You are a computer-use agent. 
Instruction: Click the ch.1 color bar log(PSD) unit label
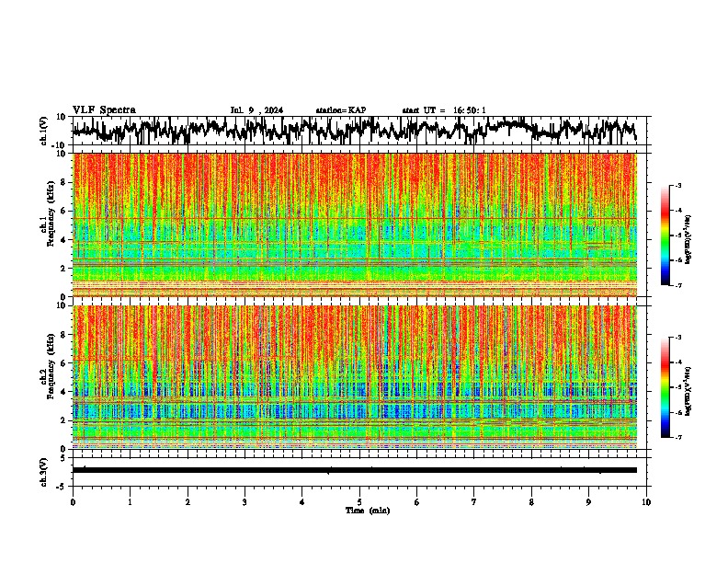688,239
